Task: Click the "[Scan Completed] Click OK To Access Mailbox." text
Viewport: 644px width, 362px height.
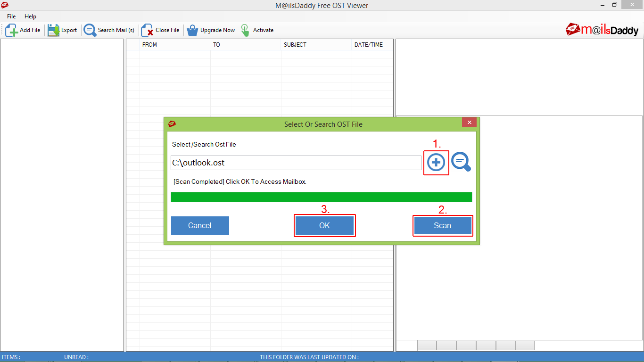Action: tap(240, 181)
